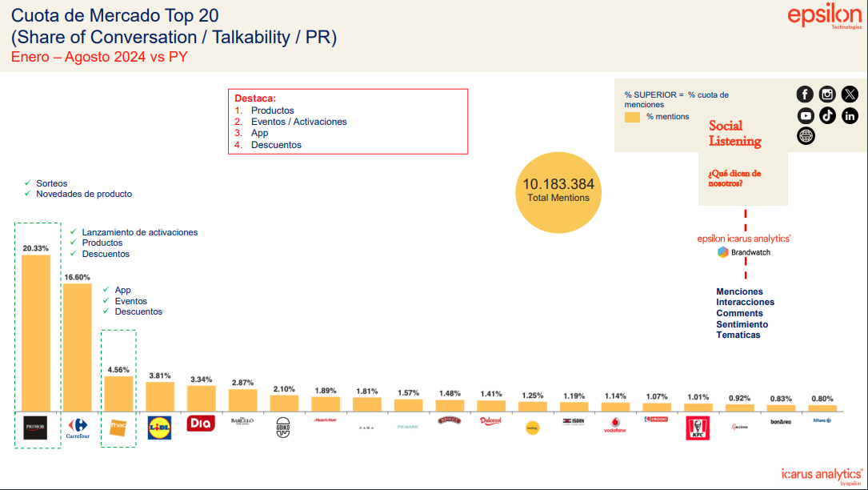Click 'Descuentos' in the Destaca list

(x=276, y=145)
